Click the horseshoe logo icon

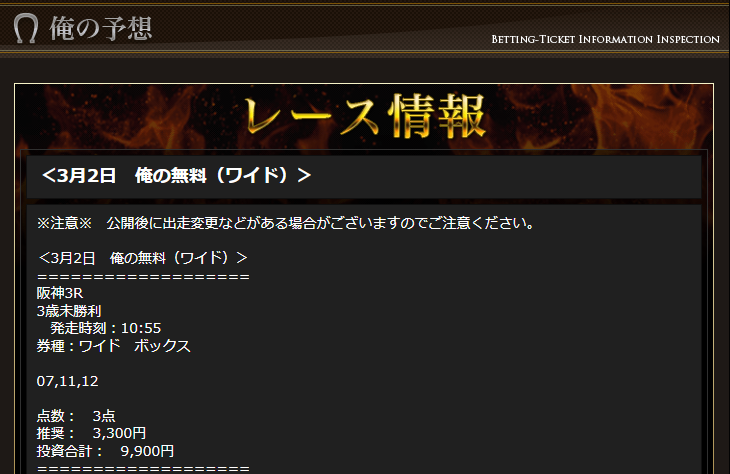coord(26,28)
